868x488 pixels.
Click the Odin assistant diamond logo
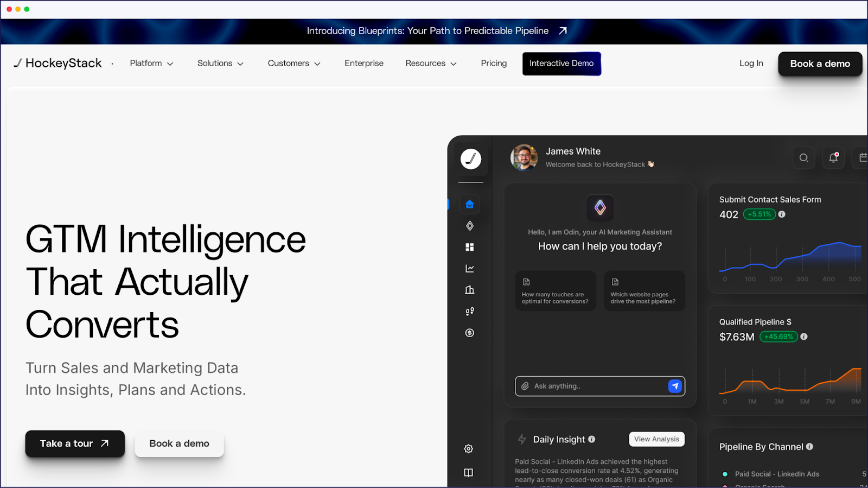click(600, 207)
